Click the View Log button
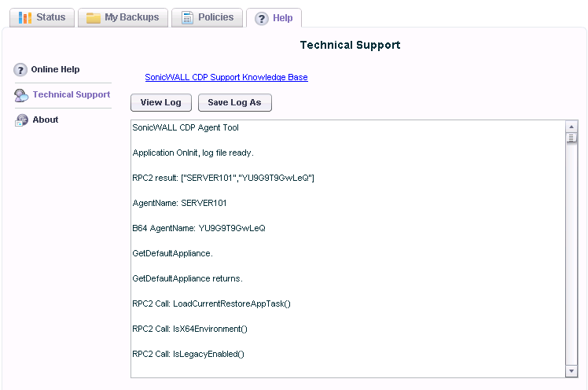Image resolution: width=588 pixels, height=390 pixels. (161, 102)
